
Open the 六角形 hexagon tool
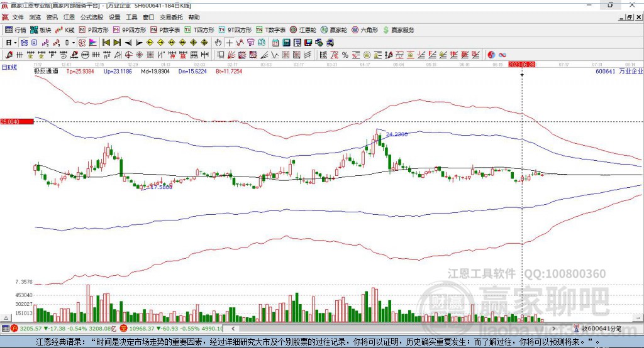(x=365, y=30)
